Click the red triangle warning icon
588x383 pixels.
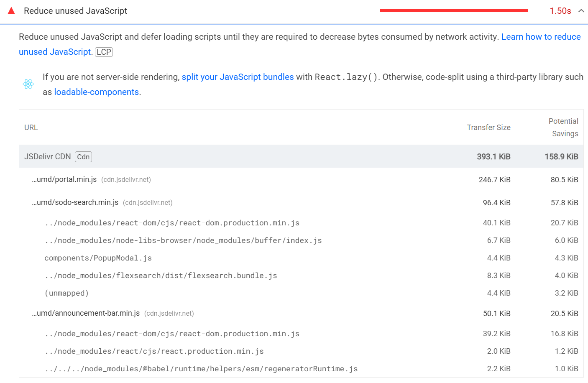tap(11, 11)
